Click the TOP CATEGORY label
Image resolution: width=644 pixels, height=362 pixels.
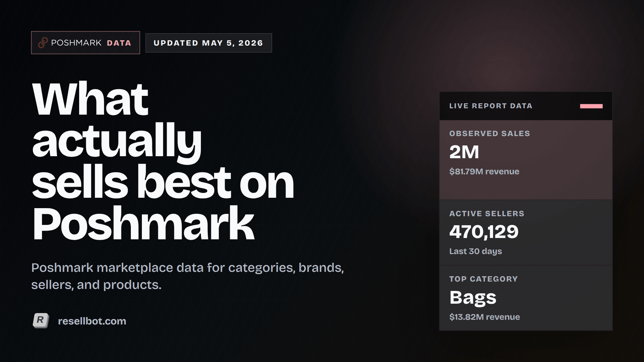484,279
